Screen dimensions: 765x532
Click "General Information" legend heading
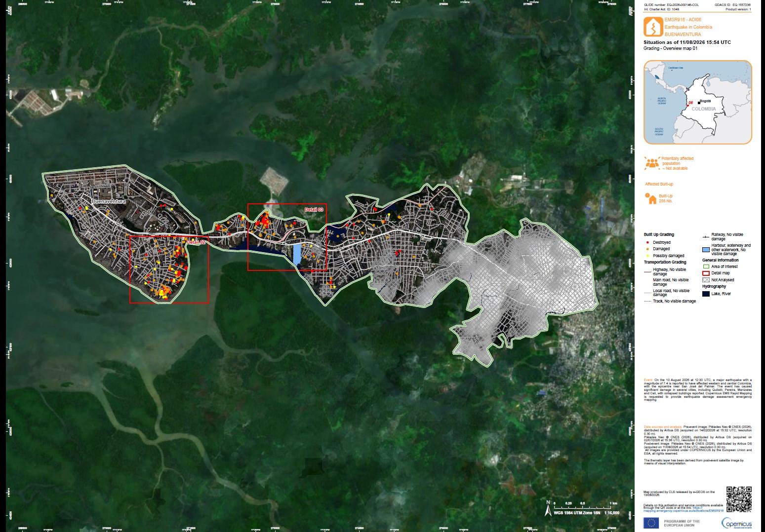coord(721,260)
